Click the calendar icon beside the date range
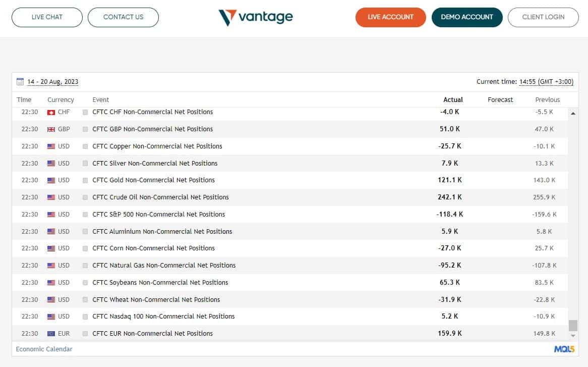Image resolution: width=588 pixels, height=367 pixels. [20, 81]
